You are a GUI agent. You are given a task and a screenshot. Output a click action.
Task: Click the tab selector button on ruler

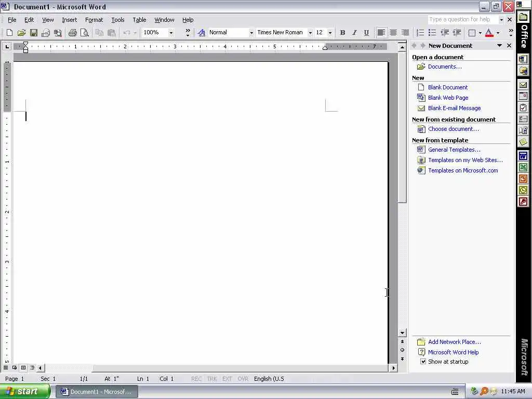tap(7, 46)
